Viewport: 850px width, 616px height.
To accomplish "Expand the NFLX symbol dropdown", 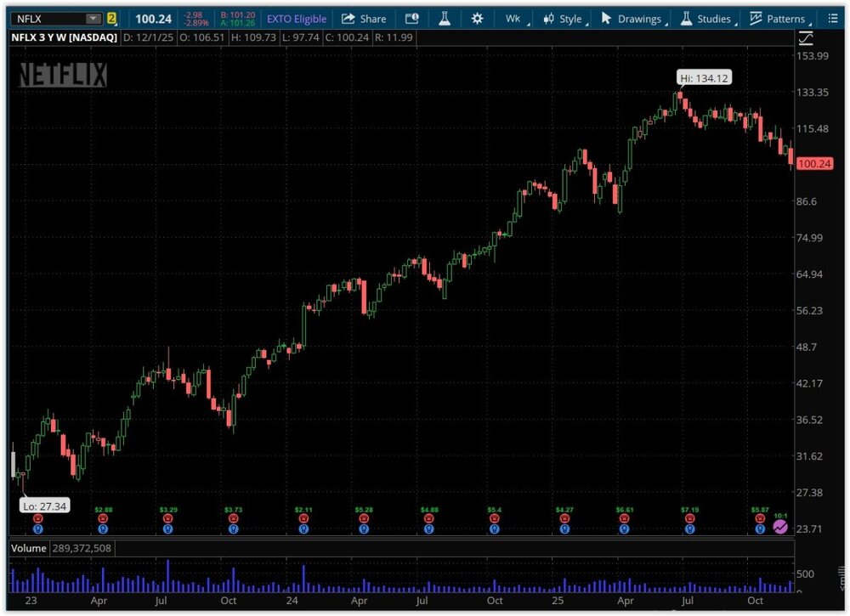I will 93,19.
